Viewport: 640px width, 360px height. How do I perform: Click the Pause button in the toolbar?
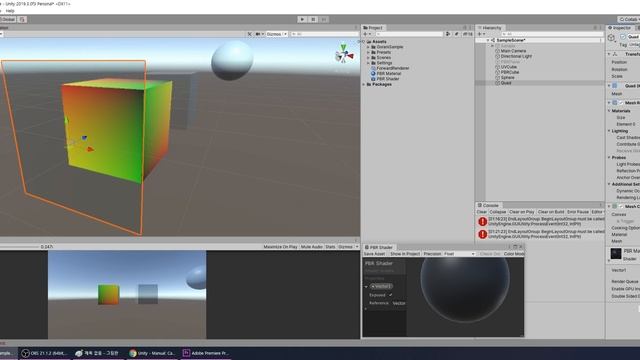point(313,19)
